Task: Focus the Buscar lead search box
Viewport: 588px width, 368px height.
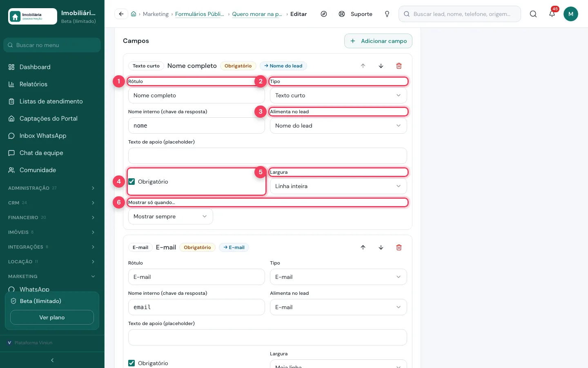Action: [x=460, y=14]
